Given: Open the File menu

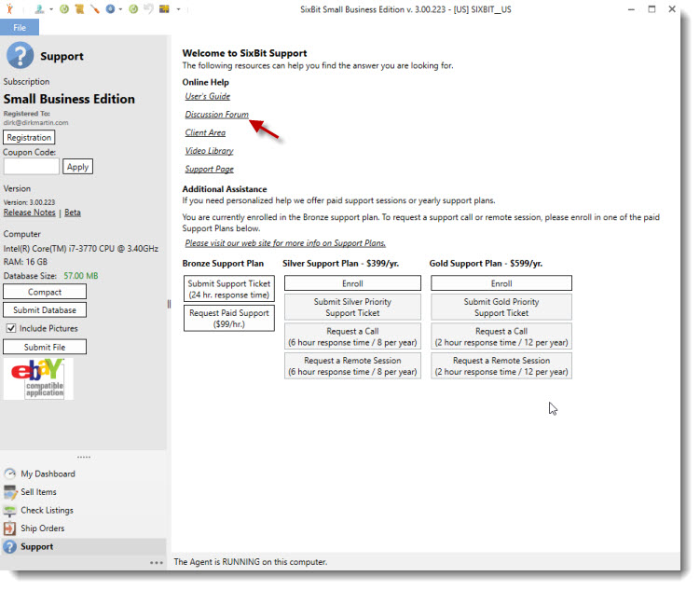Looking at the screenshot, I should 20,28.
